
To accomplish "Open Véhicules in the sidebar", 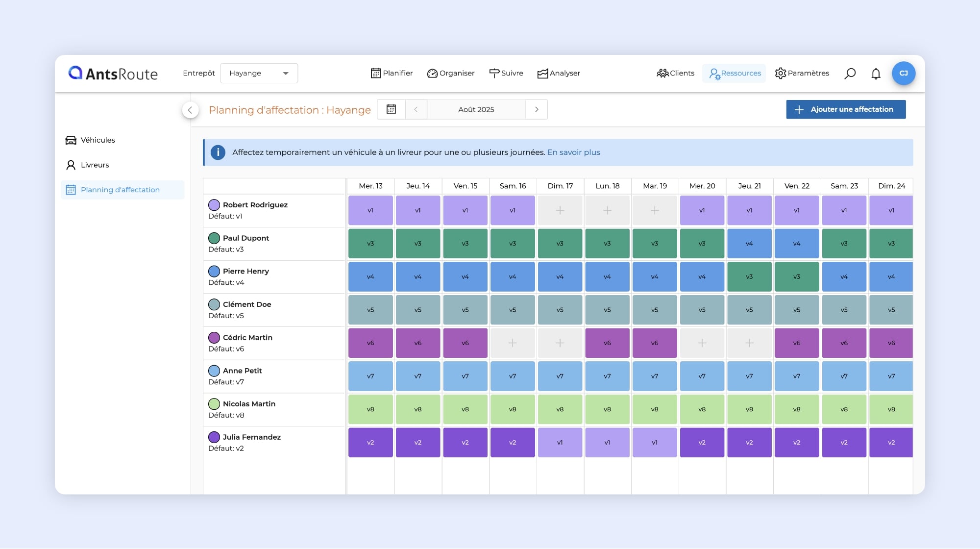I will coord(98,140).
